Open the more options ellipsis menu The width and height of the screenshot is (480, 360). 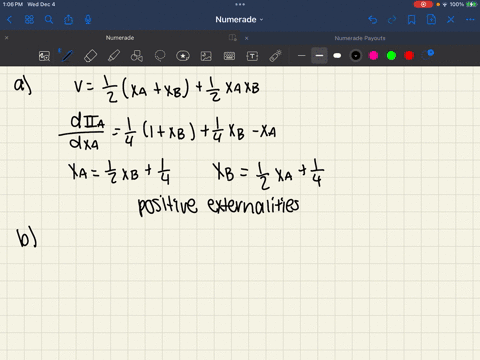470,20
